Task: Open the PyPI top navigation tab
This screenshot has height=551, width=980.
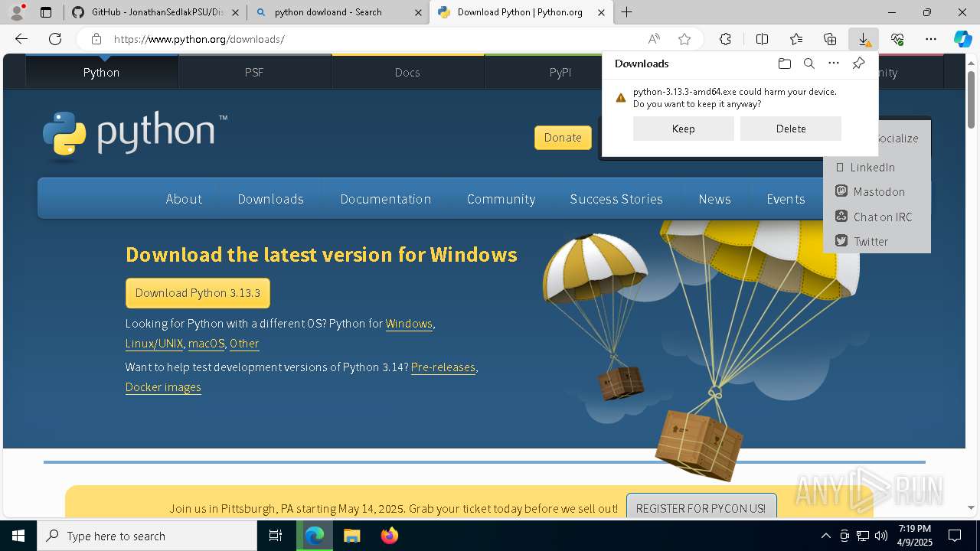Action: coord(560,72)
